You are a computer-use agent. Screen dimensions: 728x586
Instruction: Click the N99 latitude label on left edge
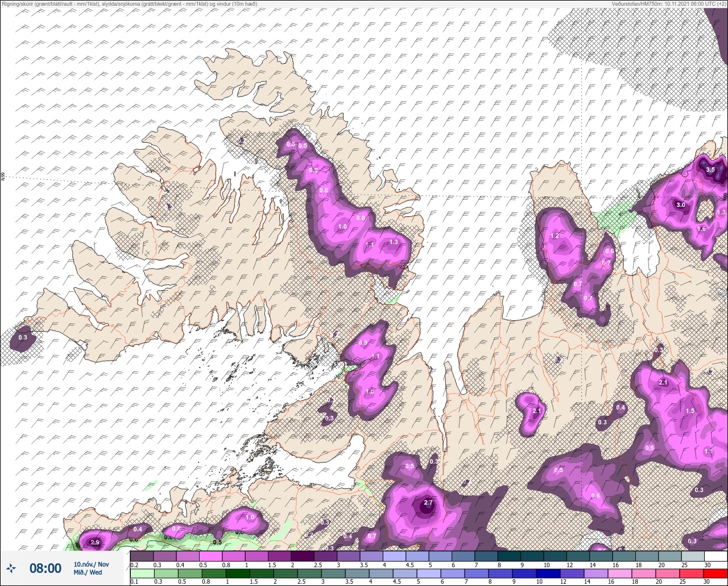3,177
